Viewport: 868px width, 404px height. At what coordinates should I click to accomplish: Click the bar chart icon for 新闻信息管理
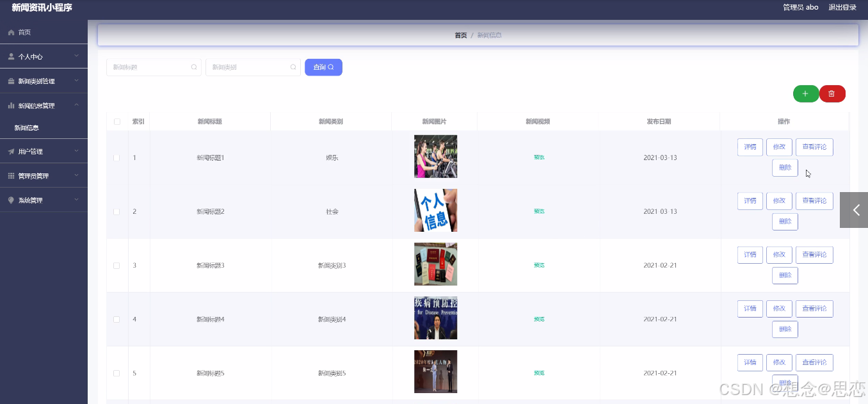point(11,106)
